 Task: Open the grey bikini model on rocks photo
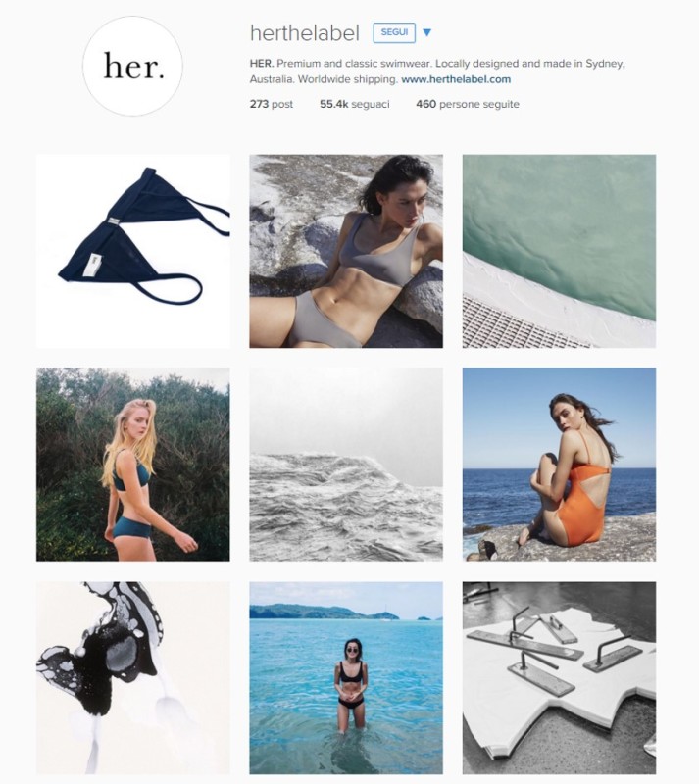[346, 251]
